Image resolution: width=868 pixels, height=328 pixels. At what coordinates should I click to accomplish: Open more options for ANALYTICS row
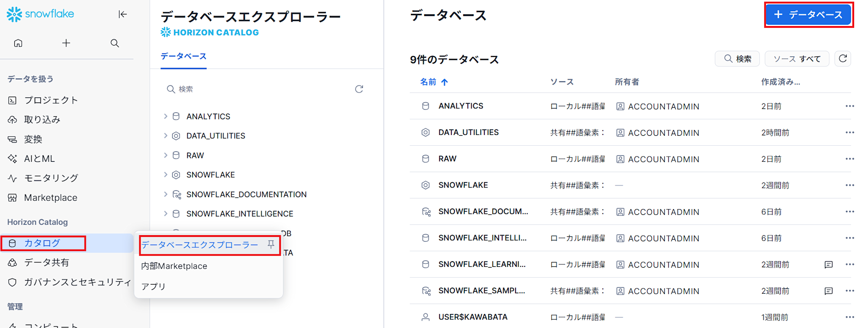pyautogui.click(x=850, y=106)
